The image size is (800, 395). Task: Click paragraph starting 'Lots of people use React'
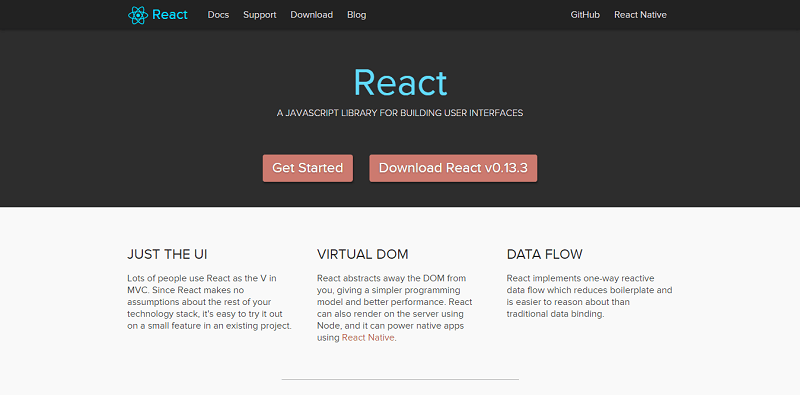pos(209,302)
